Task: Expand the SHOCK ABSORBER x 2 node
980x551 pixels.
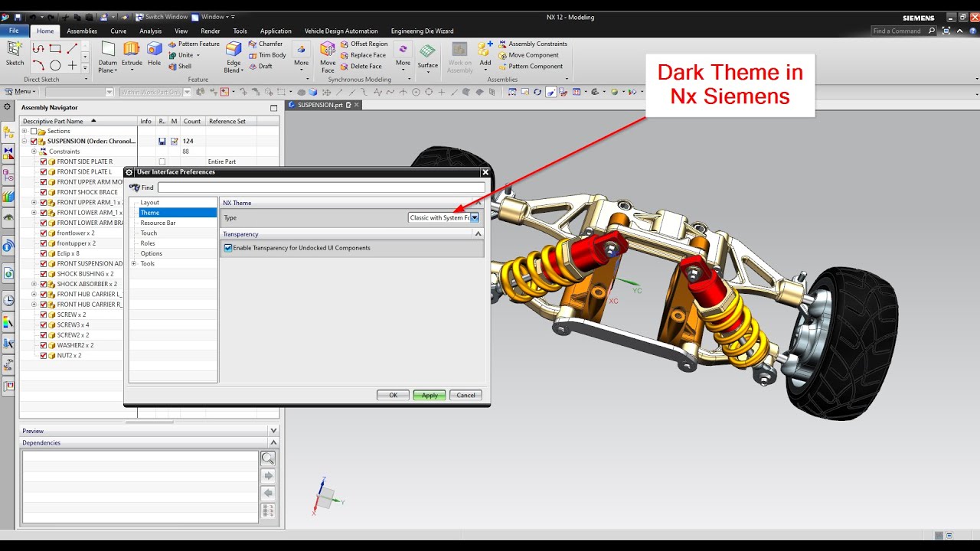Action: [x=34, y=284]
